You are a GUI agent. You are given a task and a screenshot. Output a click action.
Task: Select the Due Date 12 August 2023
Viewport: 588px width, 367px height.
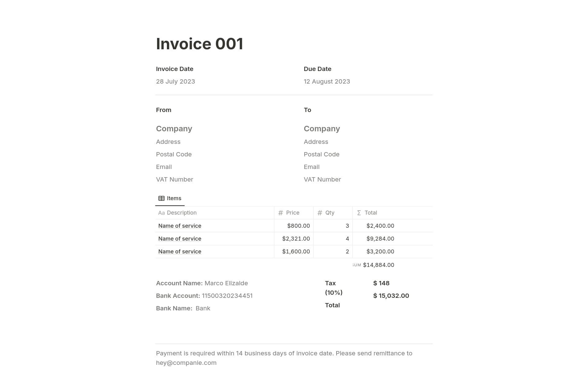coord(327,81)
